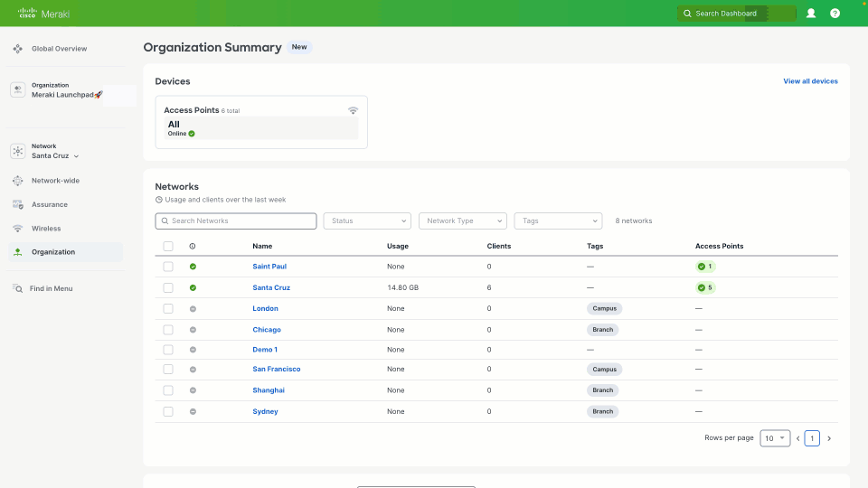The height and width of the screenshot is (488, 868).
Task: Click the user account profile icon
Action: tap(811, 14)
